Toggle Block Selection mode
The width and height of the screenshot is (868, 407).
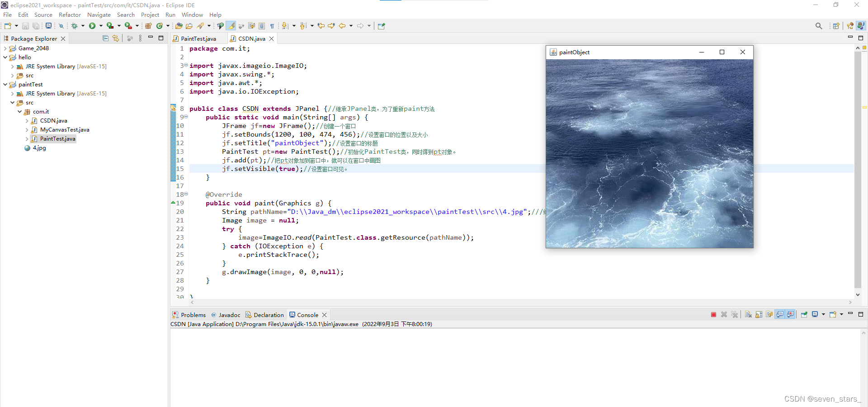[262, 26]
